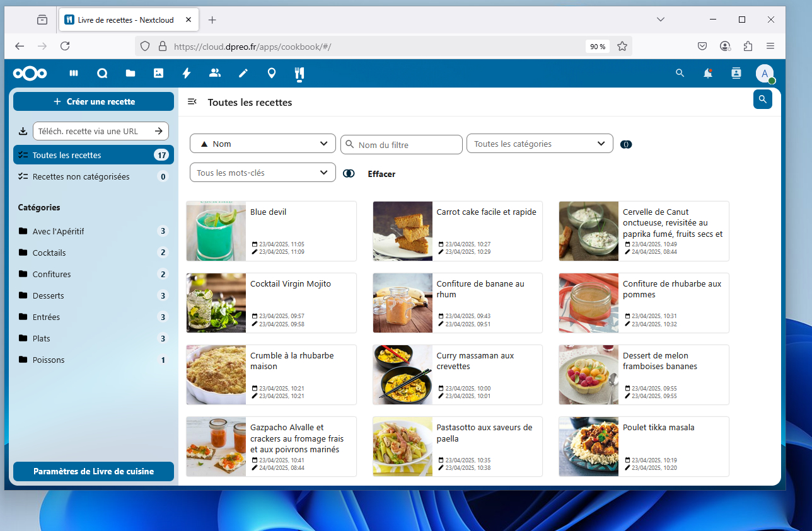Open Paramètres de Livre de cuisine
812x531 pixels.
pos(93,471)
